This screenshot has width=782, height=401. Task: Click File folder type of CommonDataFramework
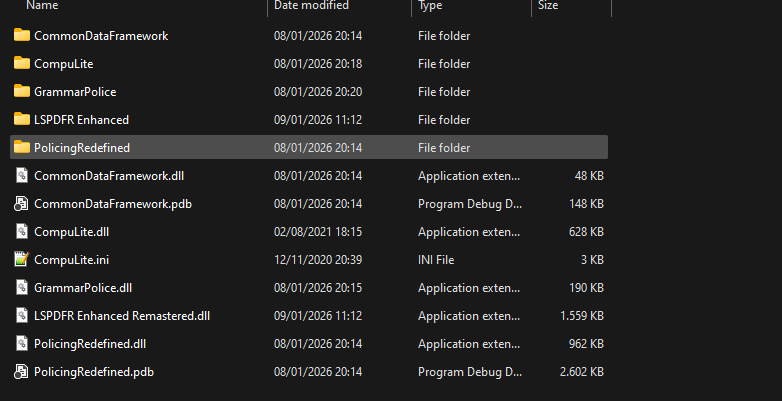[444, 36]
